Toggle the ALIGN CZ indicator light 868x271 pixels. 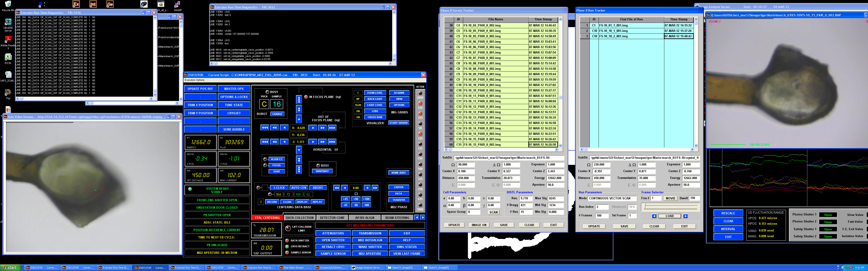(x=265, y=159)
